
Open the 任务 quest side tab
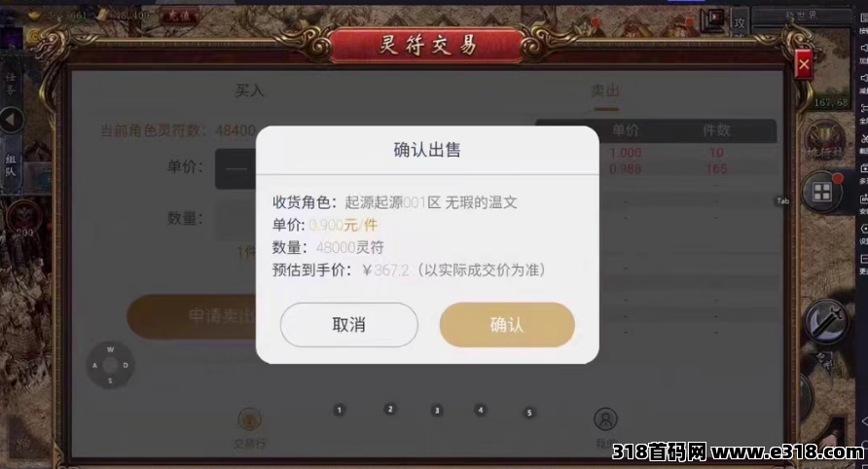tap(11, 84)
